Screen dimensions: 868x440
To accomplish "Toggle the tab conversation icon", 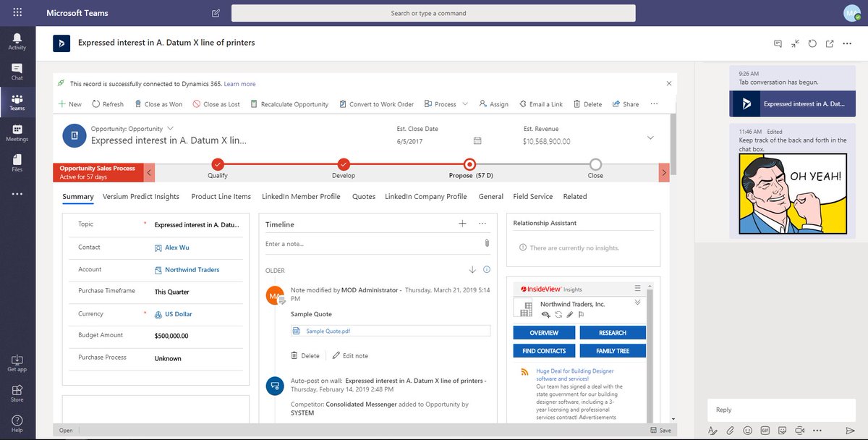I will pos(778,43).
